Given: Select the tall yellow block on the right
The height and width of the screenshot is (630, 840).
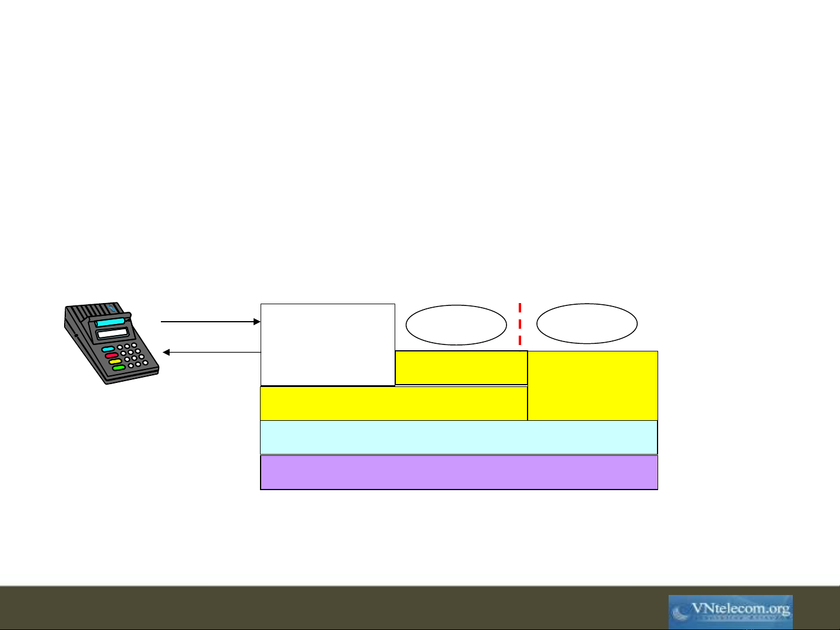Looking at the screenshot, I should tap(592, 385).
